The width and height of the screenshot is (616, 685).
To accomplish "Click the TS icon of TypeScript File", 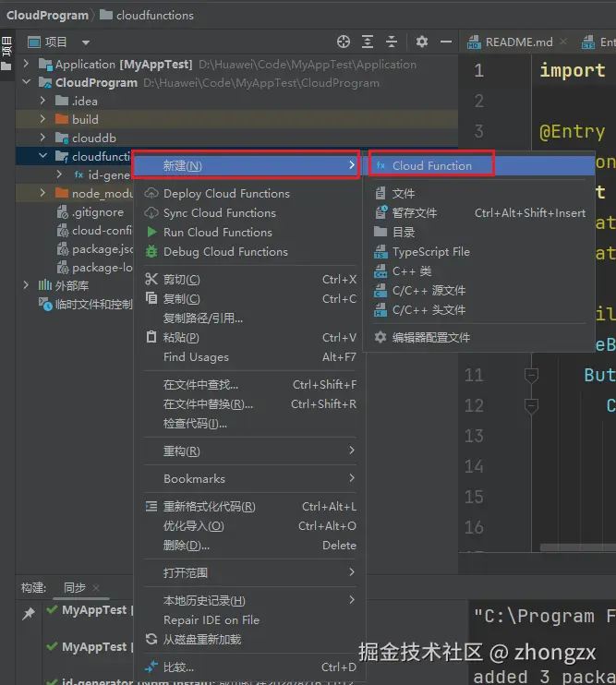I will tap(380, 252).
